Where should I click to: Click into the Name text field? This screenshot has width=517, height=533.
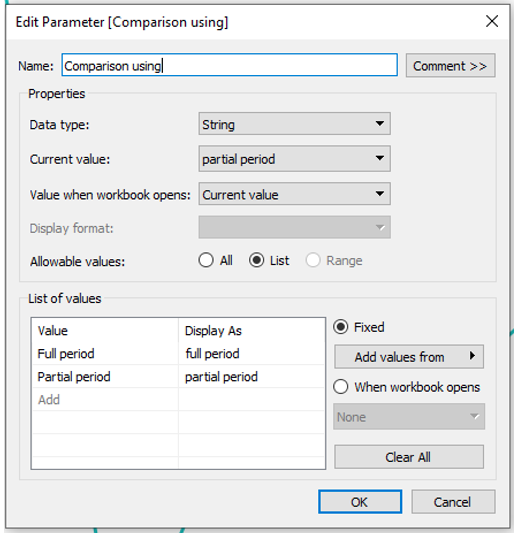(x=229, y=65)
